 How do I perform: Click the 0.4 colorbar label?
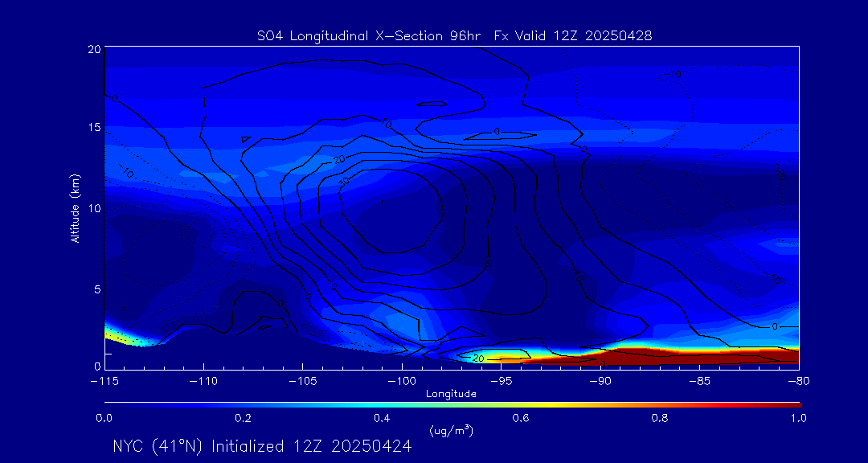(382, 418)
